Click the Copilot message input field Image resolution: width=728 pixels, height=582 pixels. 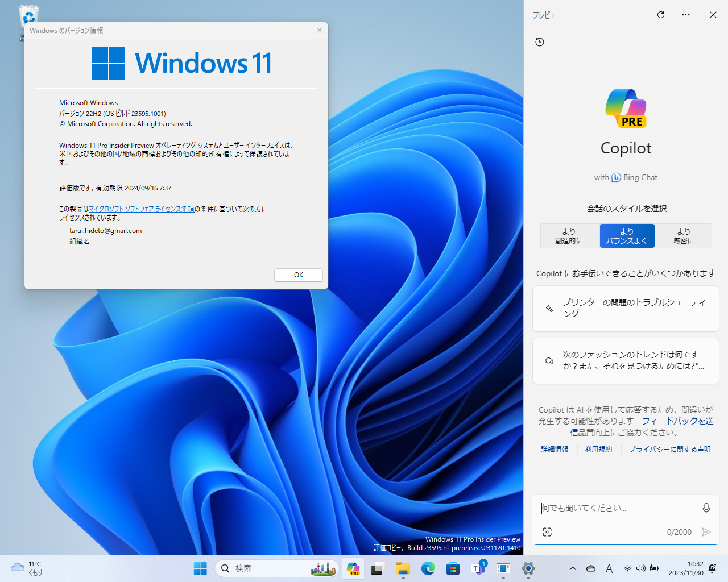pos(609,508)
